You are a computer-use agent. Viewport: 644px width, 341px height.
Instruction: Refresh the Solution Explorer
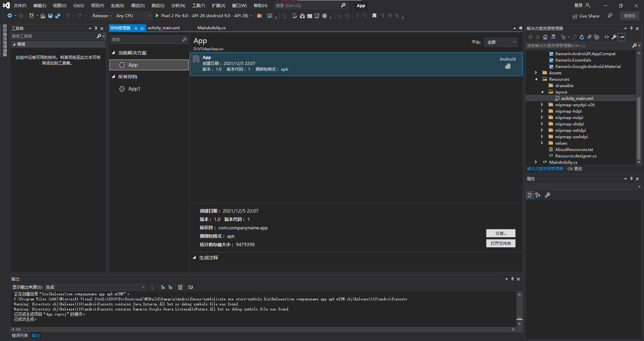[582, 37]
